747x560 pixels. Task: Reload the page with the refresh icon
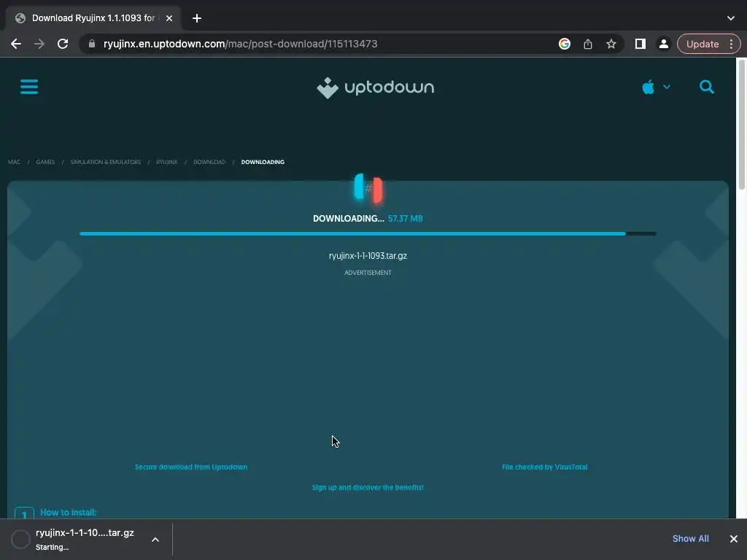[x=63, y=44]
